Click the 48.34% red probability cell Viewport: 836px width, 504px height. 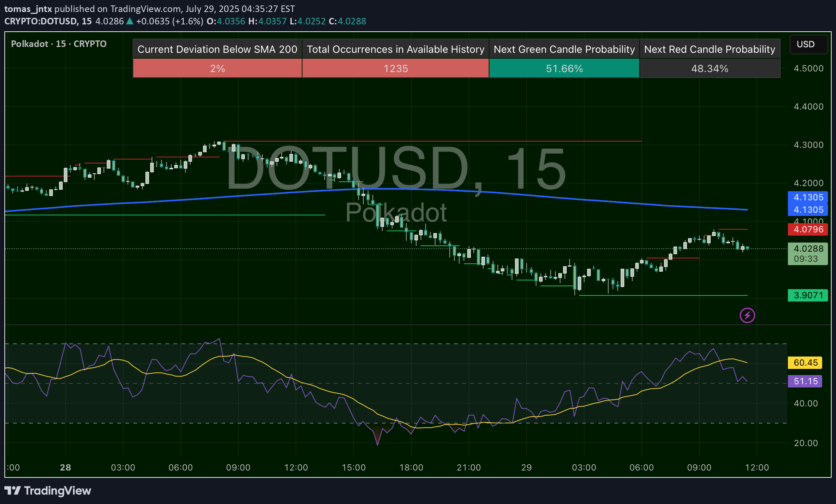pos(710,68)
